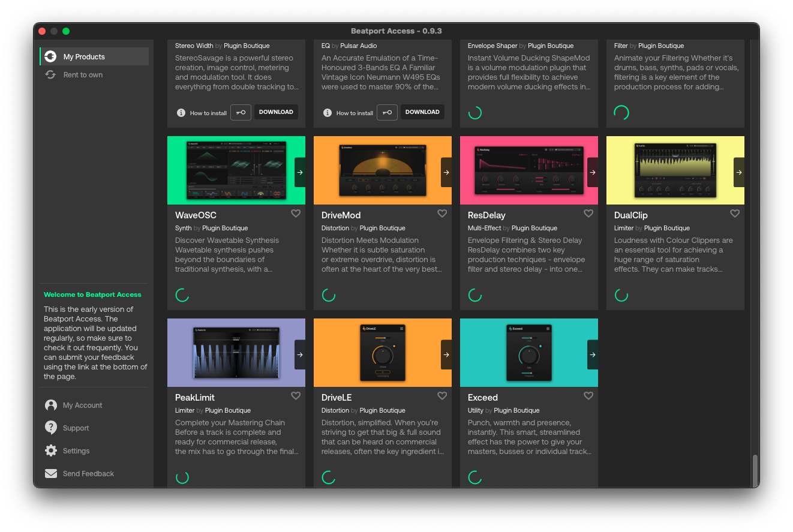Image resolution: width=793 pixels, height=532 pixels.
Task: Open the DriveMod screenshot thumbnail
Action: click(383, 170)
